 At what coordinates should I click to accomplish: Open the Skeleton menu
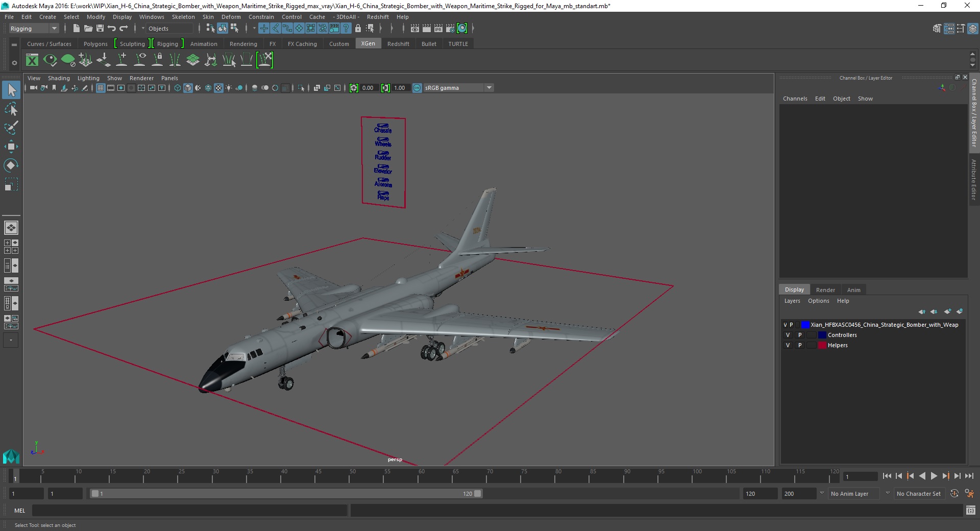coord(183,17)
